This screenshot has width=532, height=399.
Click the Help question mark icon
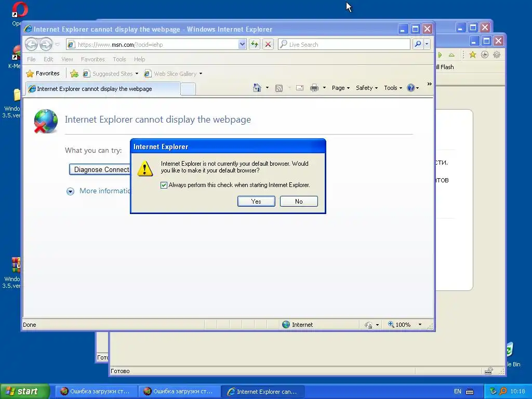[410, 88]
